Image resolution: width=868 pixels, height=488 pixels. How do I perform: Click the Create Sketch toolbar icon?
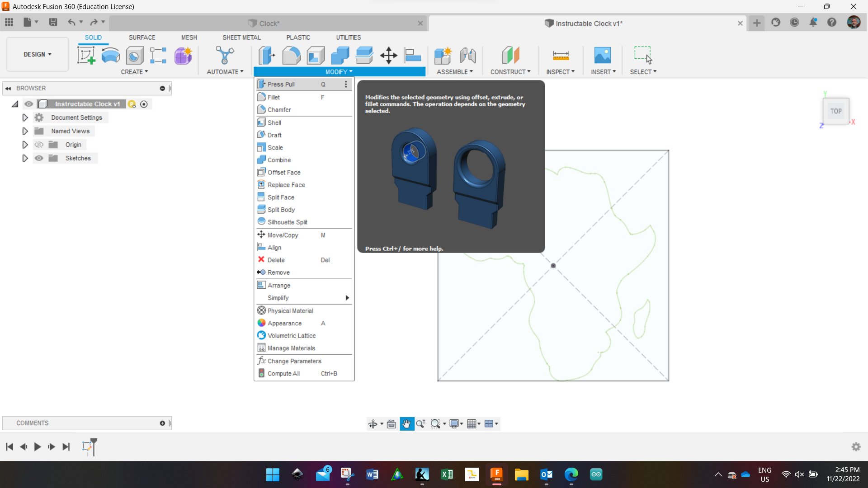pos(86,56)
